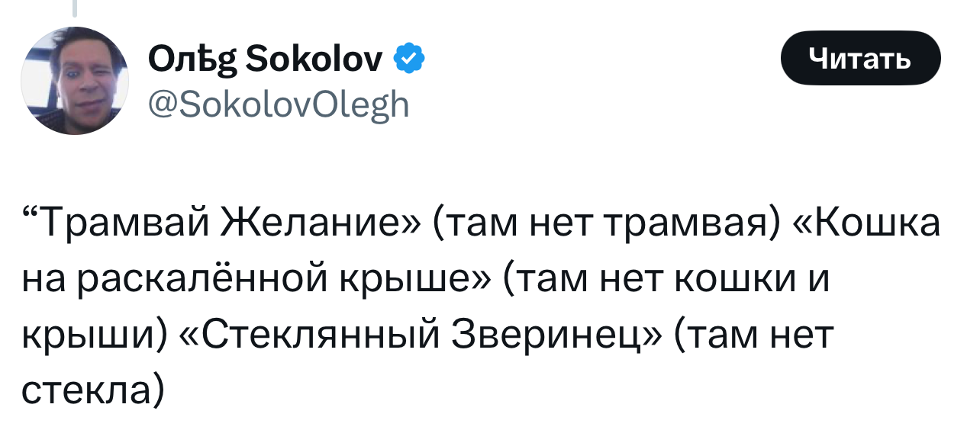Click the display name Олѣg Sokolov
Screen dimensions: 980x446
pos(268,57)
